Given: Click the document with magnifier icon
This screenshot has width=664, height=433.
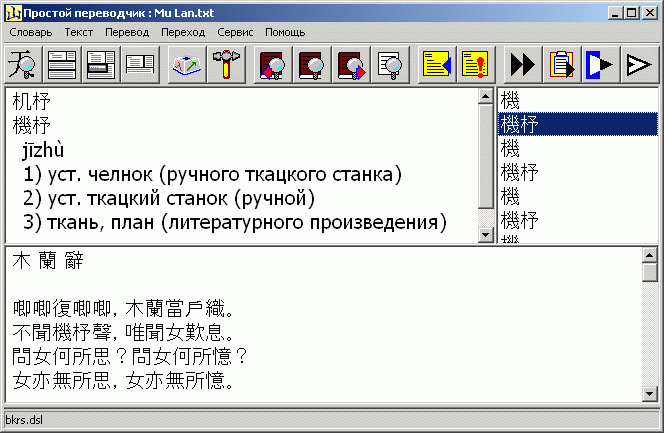Looking at the screenshot, I should [x=393, y=66].
